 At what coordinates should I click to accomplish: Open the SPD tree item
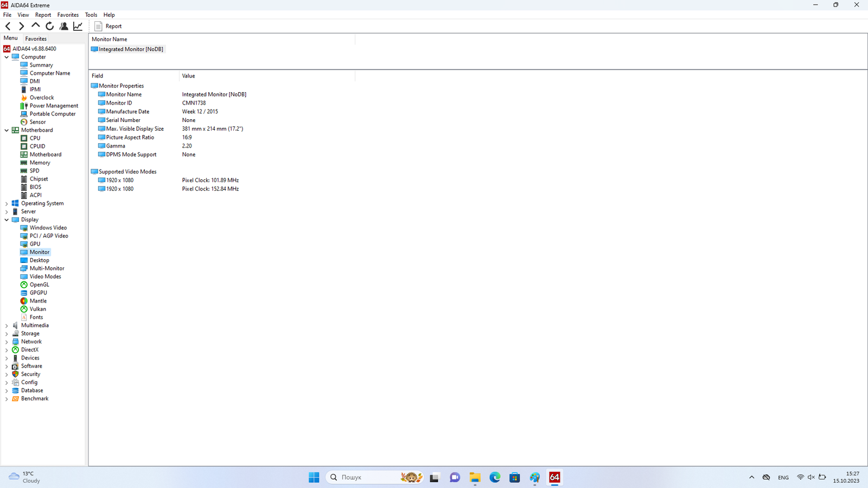tap(30, 171)
